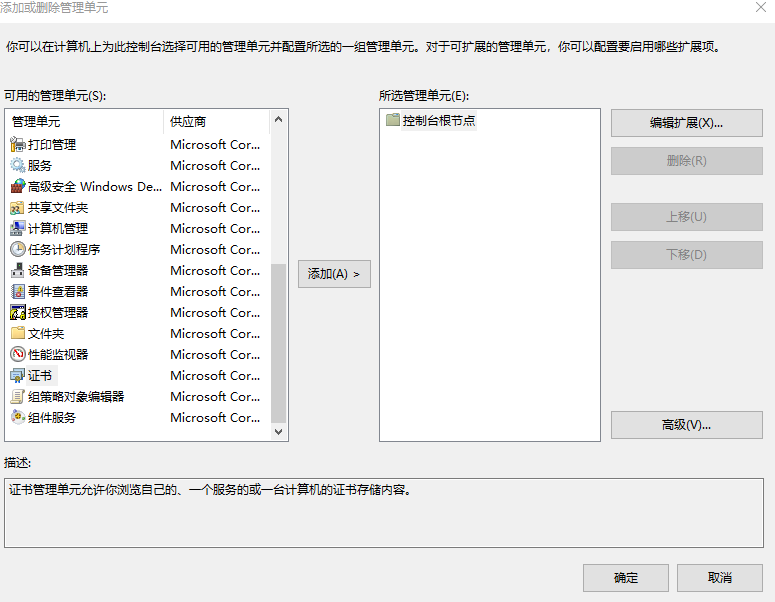Image resolution: width=775 pixels, height=602 pixels.
Task: Confirm with the 确定 button
Action: pos(626,578)
